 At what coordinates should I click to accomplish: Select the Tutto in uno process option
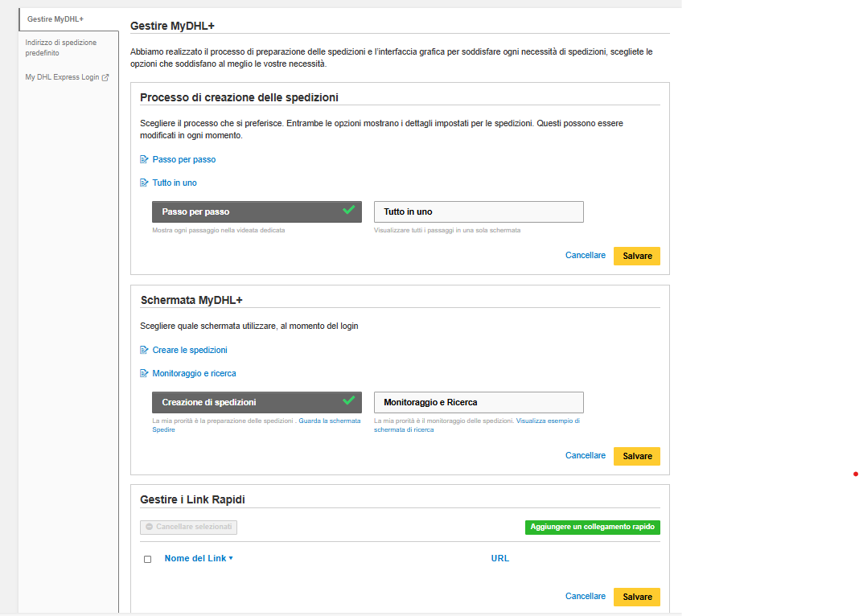(478, 211)
